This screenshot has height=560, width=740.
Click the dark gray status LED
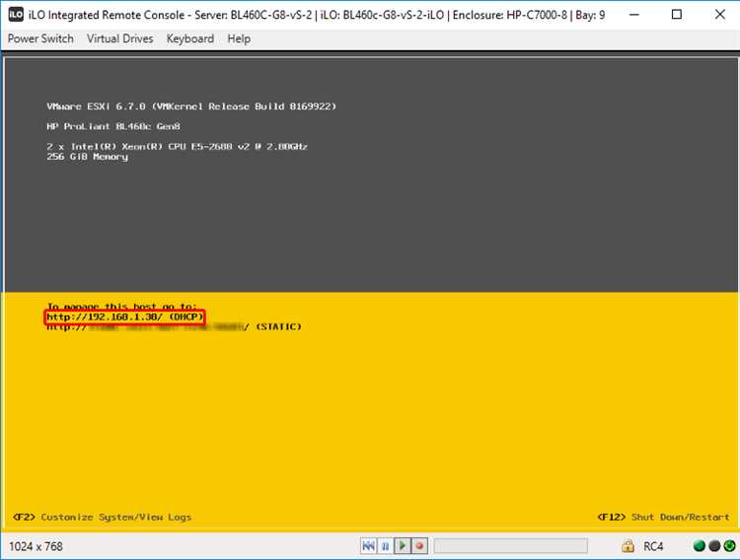(714, 546)
